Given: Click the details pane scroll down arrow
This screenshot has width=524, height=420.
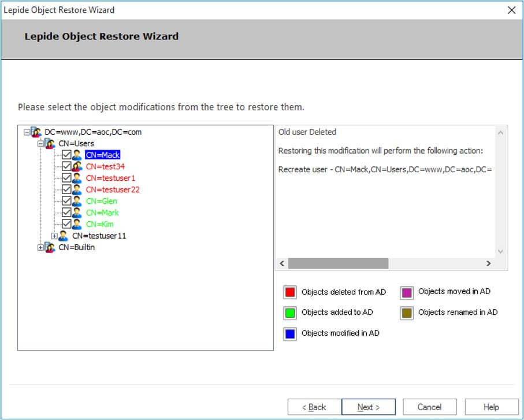Looking at the screenshot, I should point(500,251).
